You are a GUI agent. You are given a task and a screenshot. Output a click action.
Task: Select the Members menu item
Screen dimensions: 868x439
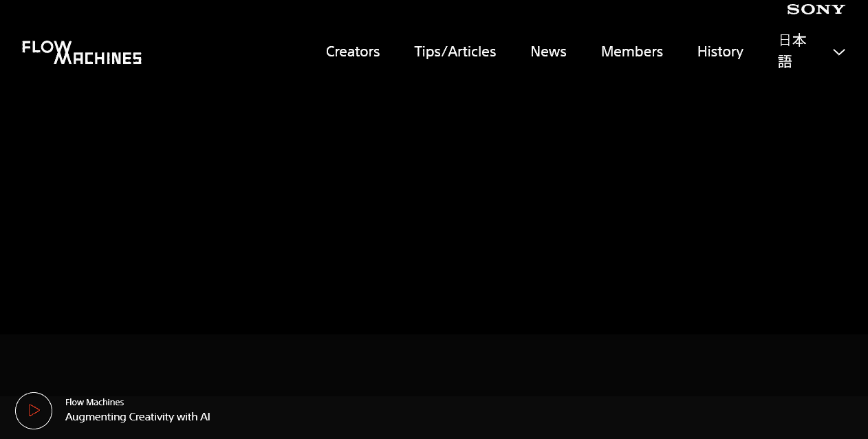631,52
